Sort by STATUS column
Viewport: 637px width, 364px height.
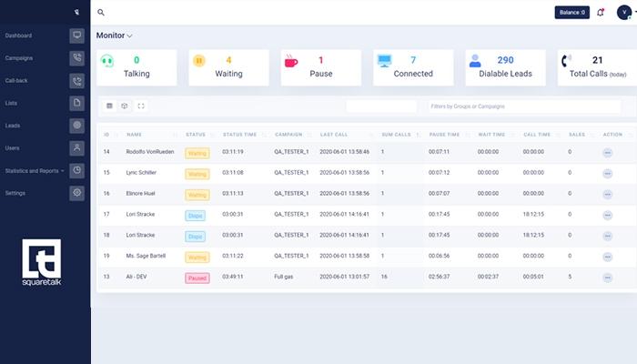(x=196, y=135)
